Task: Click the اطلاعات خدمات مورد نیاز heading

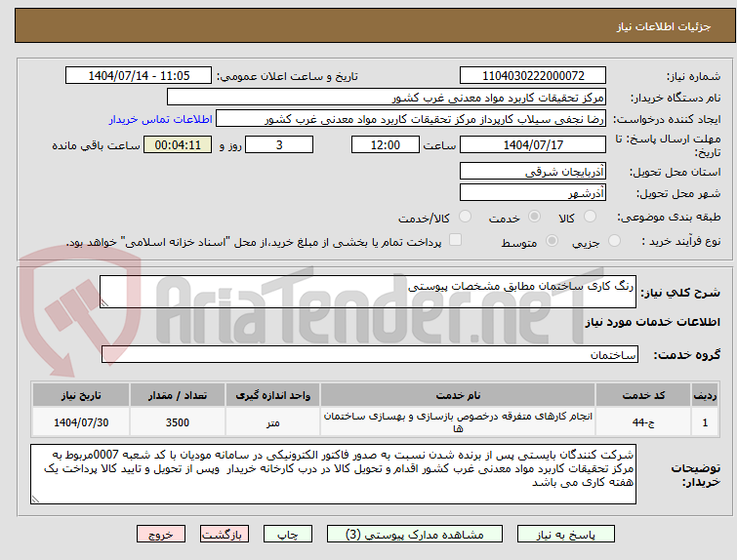Action: click(x=652, y=322)
